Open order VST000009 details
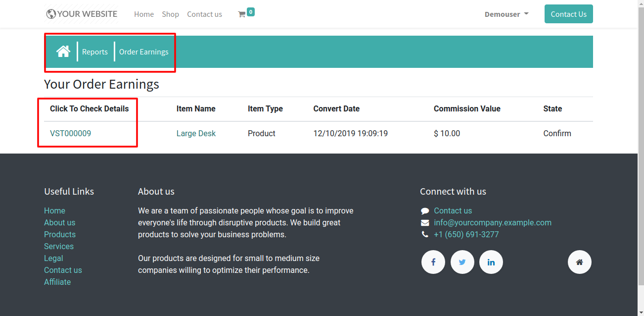The width and height of the screenshot is (644, 316). [x=70, y=133]
